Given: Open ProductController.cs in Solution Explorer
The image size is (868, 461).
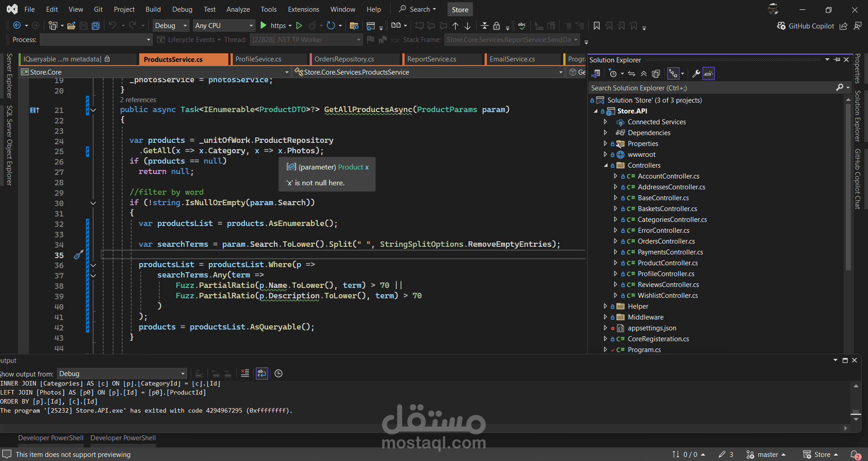Looking at the screenshot, I should pos(667,263).
